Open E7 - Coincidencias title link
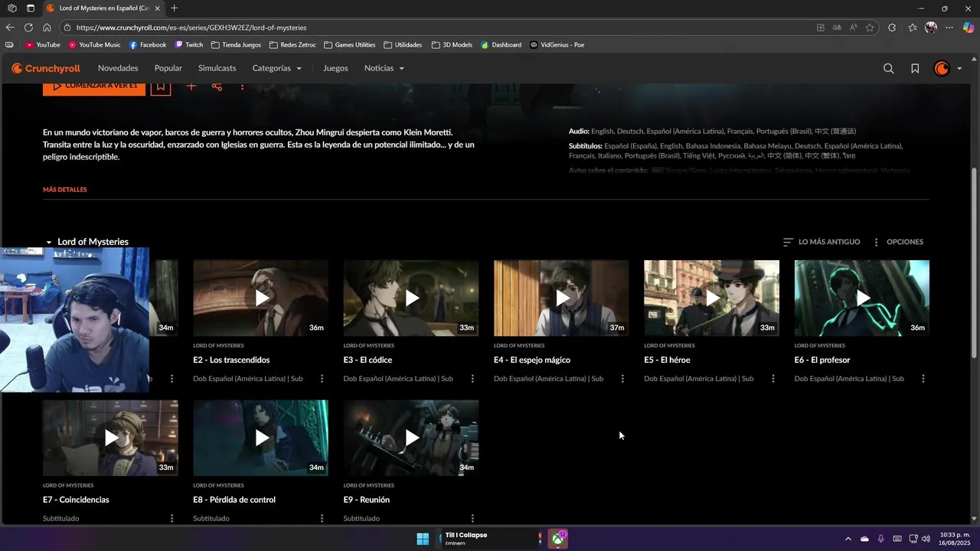 [x=76, y=500]
